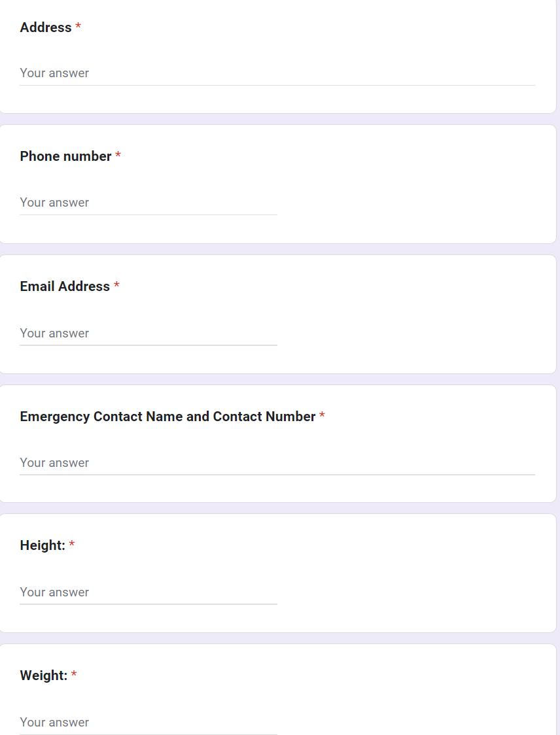Click the empty space right of Phone number field

(412, 203)
